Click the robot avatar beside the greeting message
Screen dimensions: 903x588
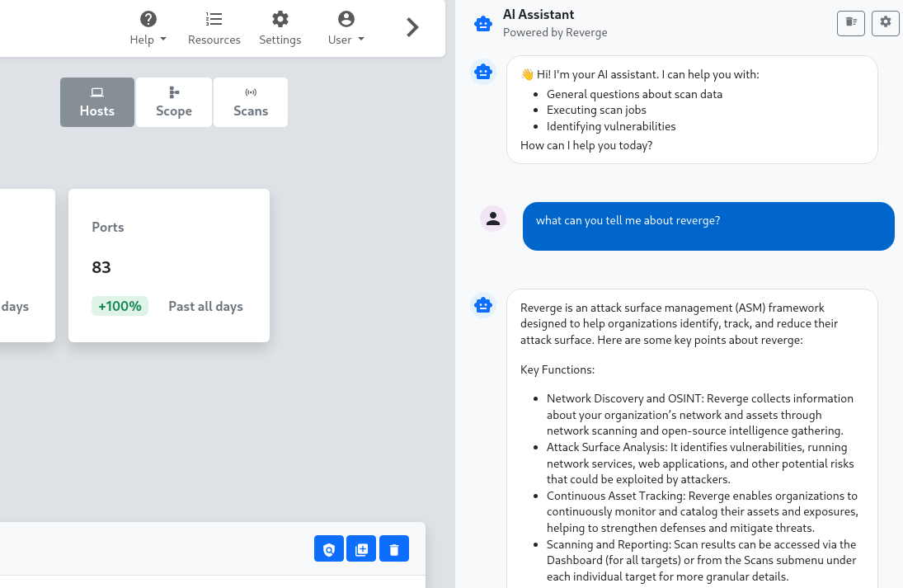click(483, 73)
